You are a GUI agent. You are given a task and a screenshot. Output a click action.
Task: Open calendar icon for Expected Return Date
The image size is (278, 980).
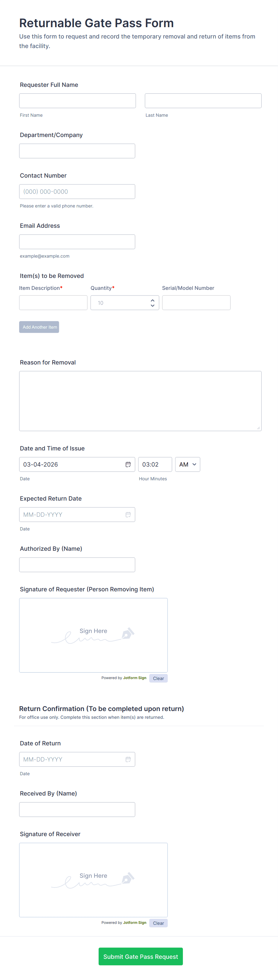(x=128, y=514)
